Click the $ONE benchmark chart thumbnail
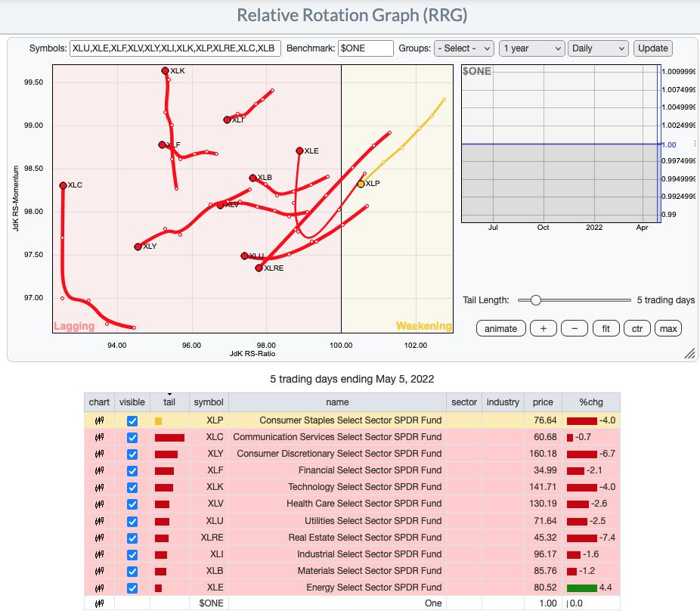Image resolution: width=700 pixels, height=614 pixels. (561, 144)
